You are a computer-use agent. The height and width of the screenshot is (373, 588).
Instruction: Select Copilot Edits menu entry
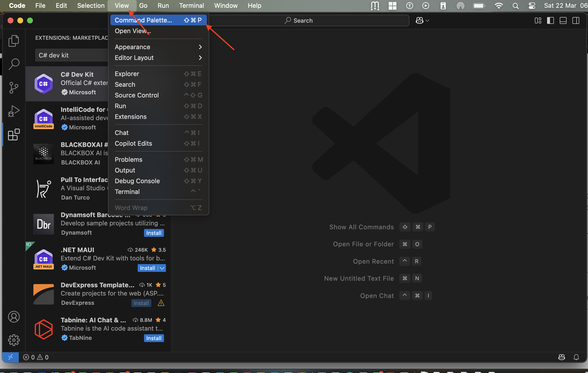point(158,143)
